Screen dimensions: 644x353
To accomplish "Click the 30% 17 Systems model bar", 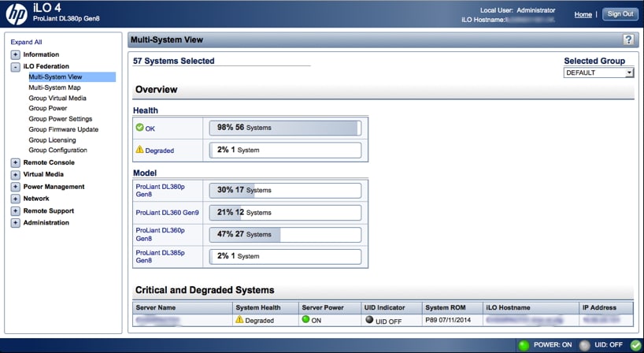I will coord(285,190).
